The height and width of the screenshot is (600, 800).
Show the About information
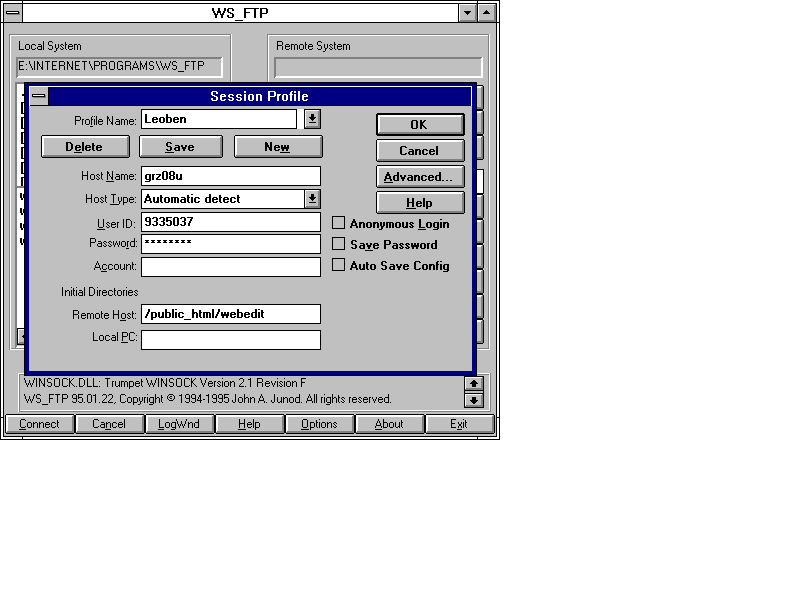(x=389, y=424)
